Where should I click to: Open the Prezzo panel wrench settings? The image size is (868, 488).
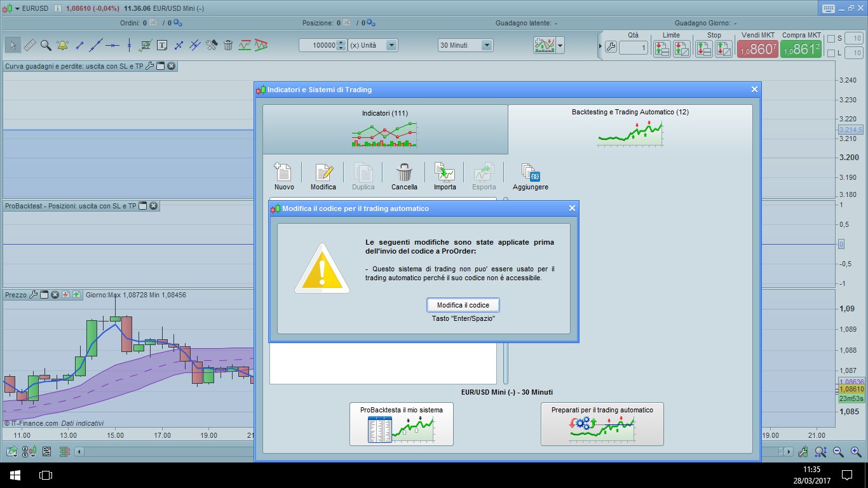point(34,295)
